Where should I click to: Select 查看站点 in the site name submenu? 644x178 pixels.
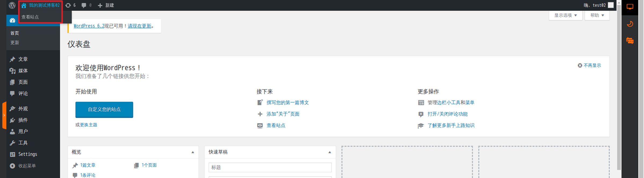coord(30,17)
